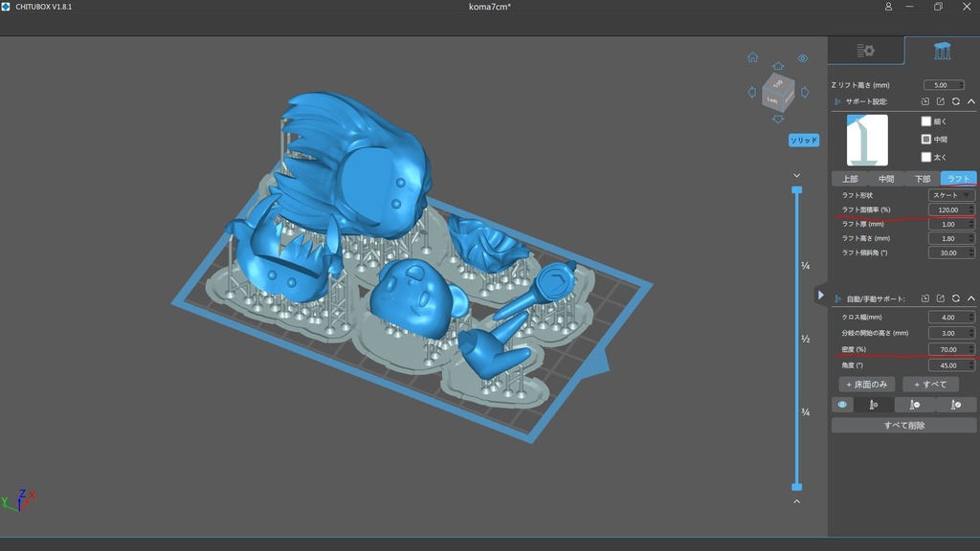Image resolution: width=980 pixels, height=551 pixels.
Task: Add supports with + すべて button
Action: [x=930, y=385]
